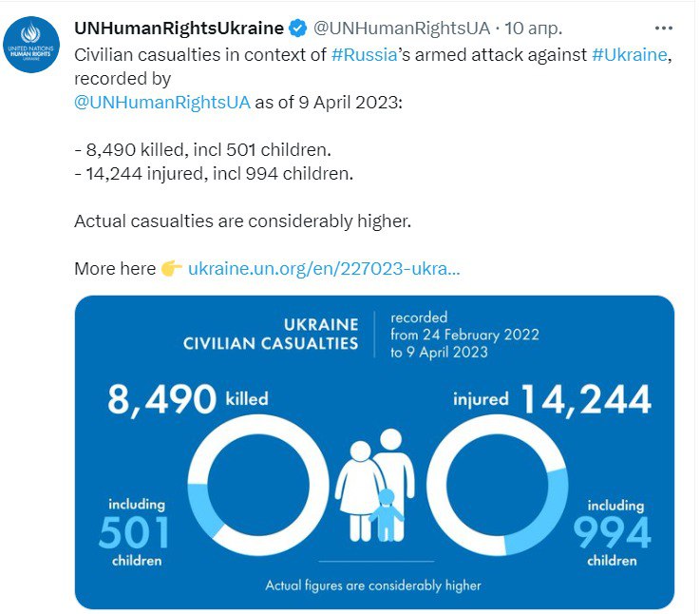Image resolution: width=700 pixels, height=614 pixels.
Task: Click the 14,244 injured figure
Action: (586, 399)
